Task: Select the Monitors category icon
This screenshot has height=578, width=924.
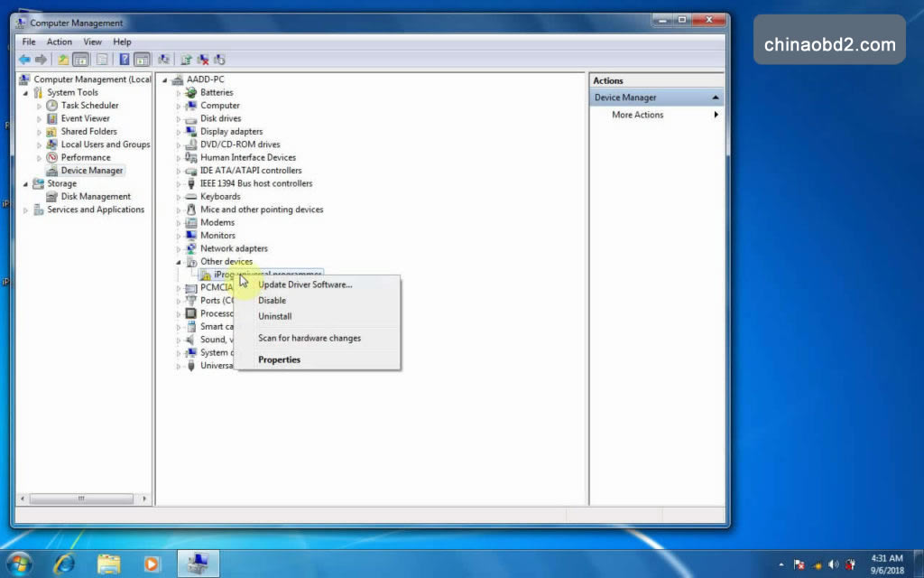Action: (191, 236)
